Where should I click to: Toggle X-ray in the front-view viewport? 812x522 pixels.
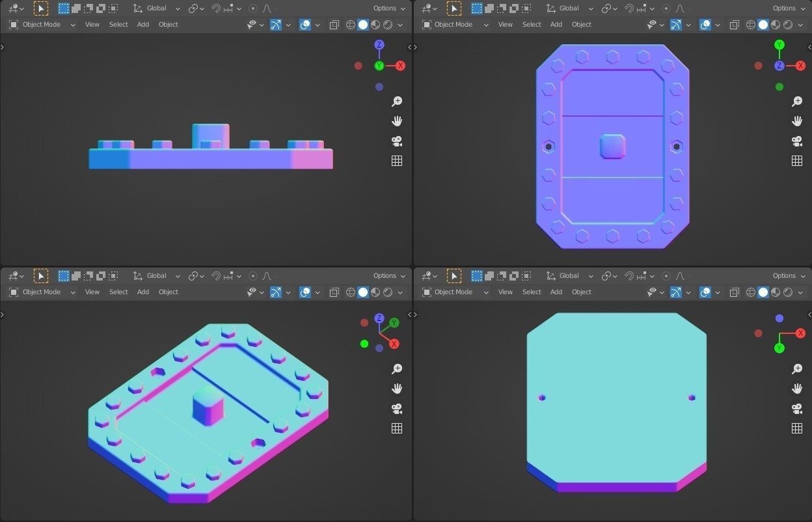(334, 25)
